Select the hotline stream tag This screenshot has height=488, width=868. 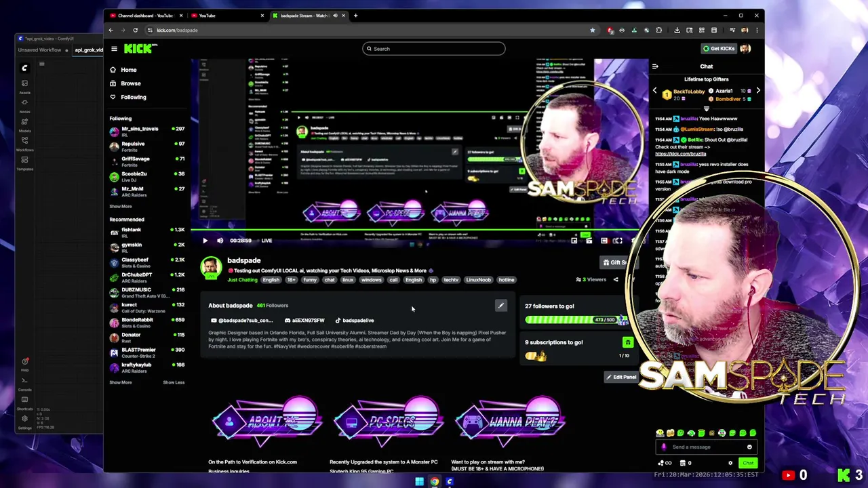(507, 280)
